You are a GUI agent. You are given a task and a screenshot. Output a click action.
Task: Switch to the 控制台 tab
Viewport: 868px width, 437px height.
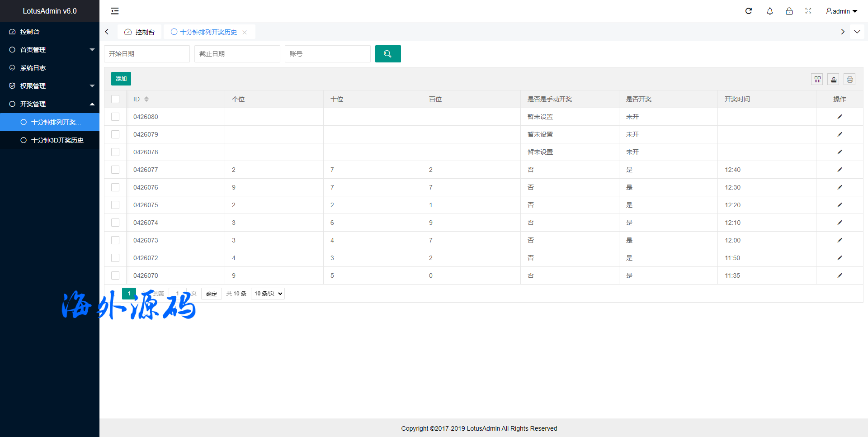point(140,32)
